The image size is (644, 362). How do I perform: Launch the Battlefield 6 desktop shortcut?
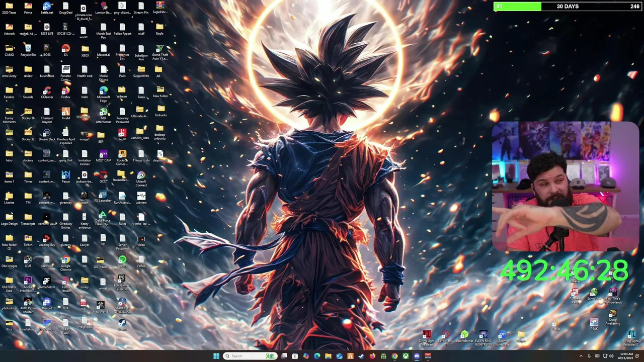47,283
